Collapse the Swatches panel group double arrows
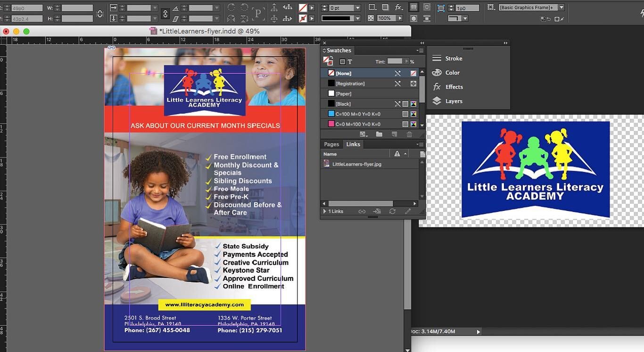The height and width of the screenshot is (352, 644). 422,43
